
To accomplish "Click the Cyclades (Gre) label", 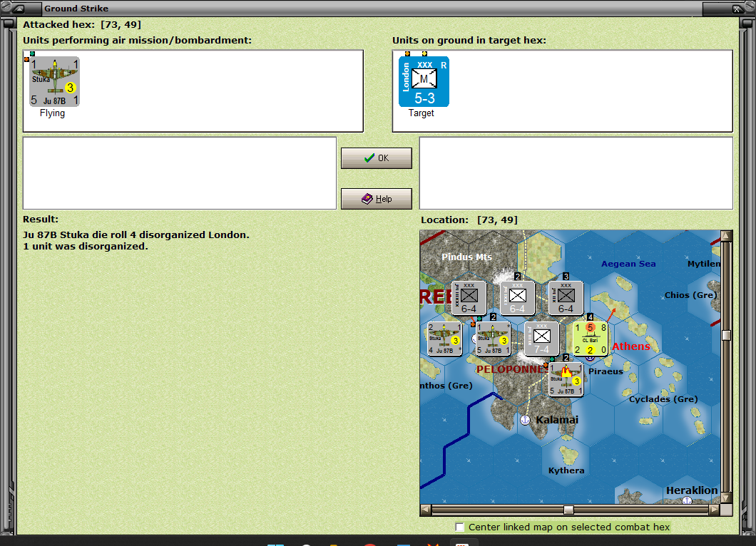I will pyautogui.click(x=663, y=399).
